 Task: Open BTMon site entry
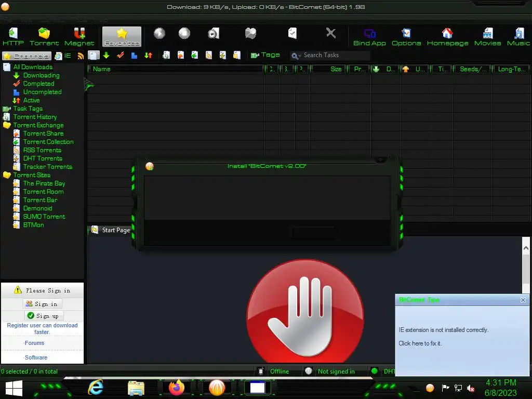(33, 225)
